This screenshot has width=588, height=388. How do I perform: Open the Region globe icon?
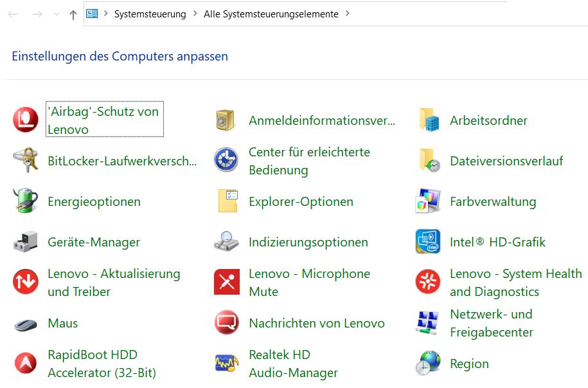428,363
